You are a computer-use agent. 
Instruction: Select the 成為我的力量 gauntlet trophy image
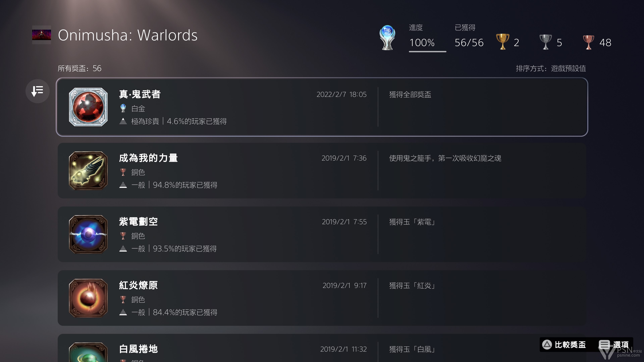click(88, 171)
